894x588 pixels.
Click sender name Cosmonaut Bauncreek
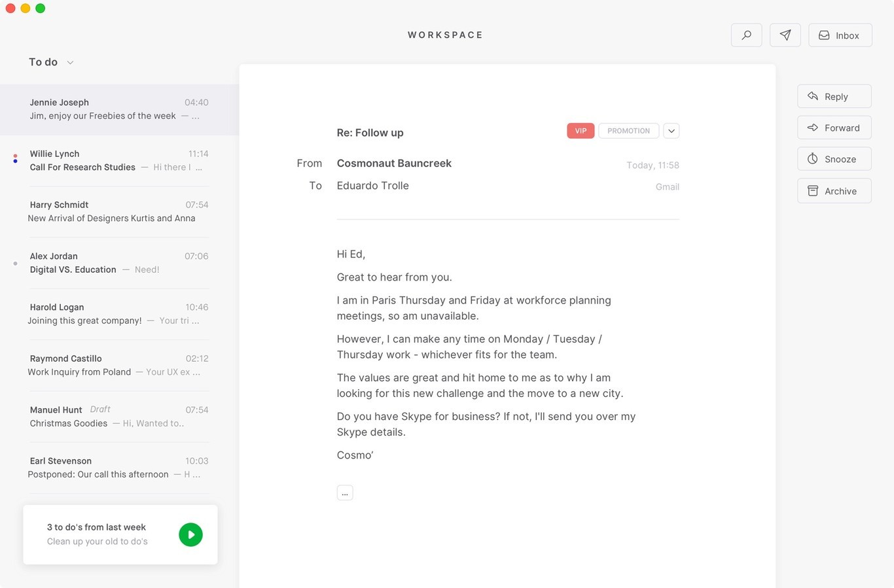[x=394, y=163]
